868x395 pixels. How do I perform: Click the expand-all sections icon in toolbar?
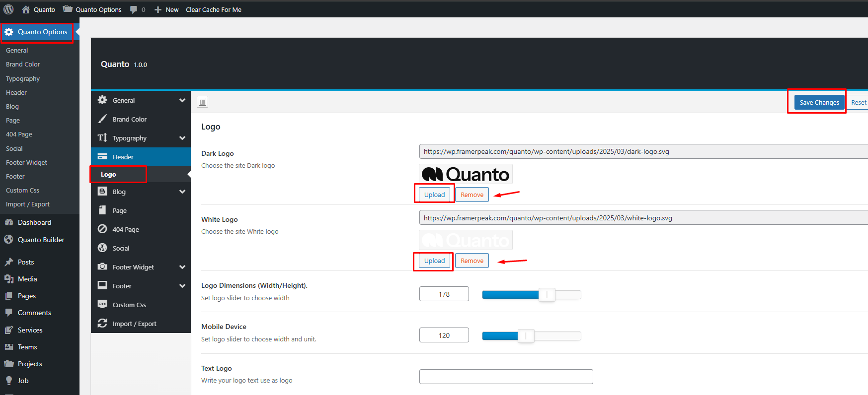point(202,102)
